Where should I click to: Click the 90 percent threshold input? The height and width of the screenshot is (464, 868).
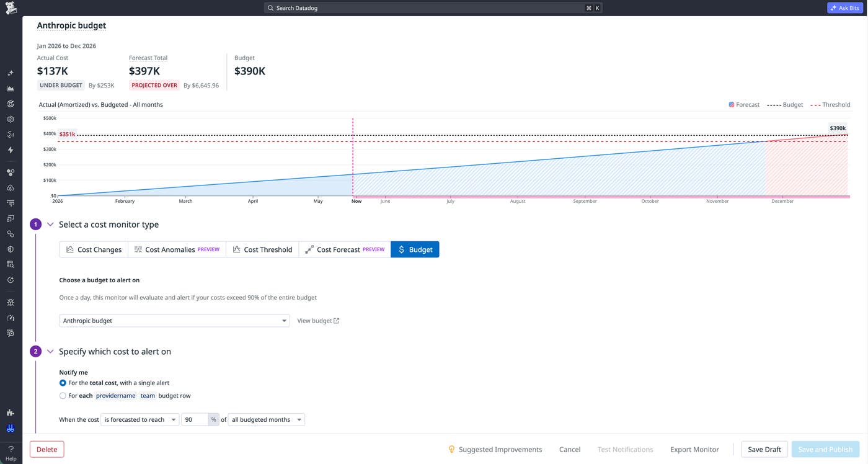point(195,420)
